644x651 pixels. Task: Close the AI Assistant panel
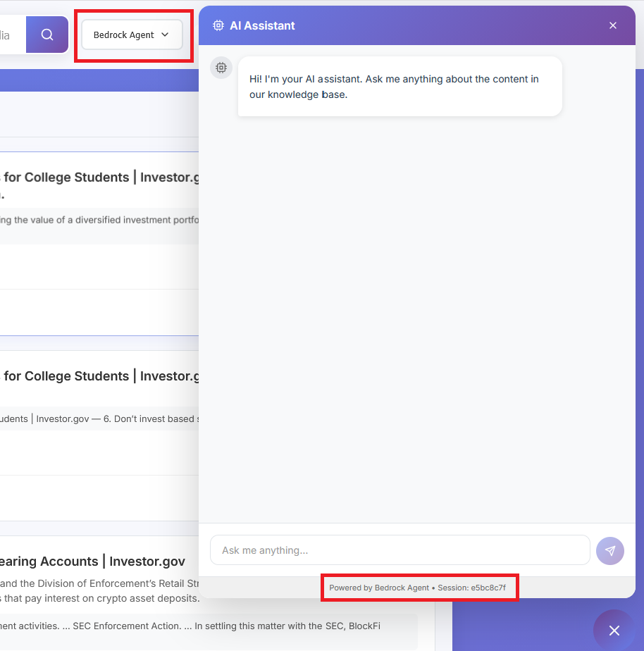tap(612, 25)
